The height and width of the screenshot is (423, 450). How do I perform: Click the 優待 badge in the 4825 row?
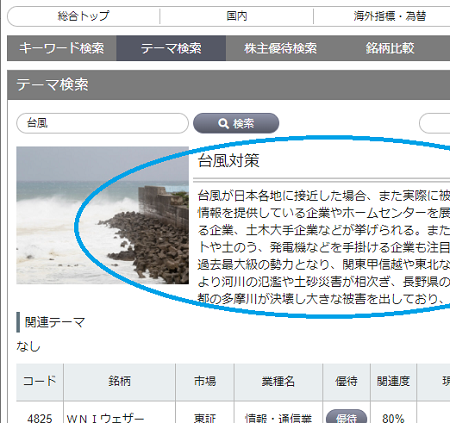(346, 417)
